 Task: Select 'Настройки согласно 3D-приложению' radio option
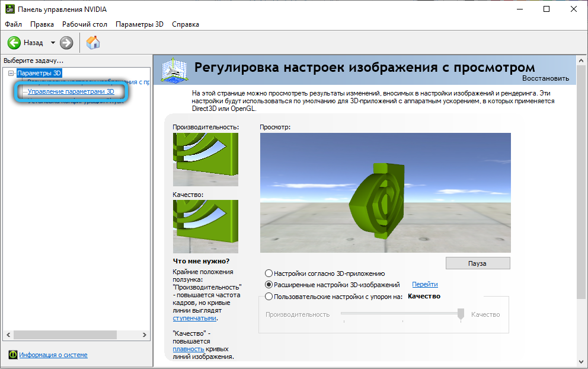pyautogui.click(x=269, y=273)
